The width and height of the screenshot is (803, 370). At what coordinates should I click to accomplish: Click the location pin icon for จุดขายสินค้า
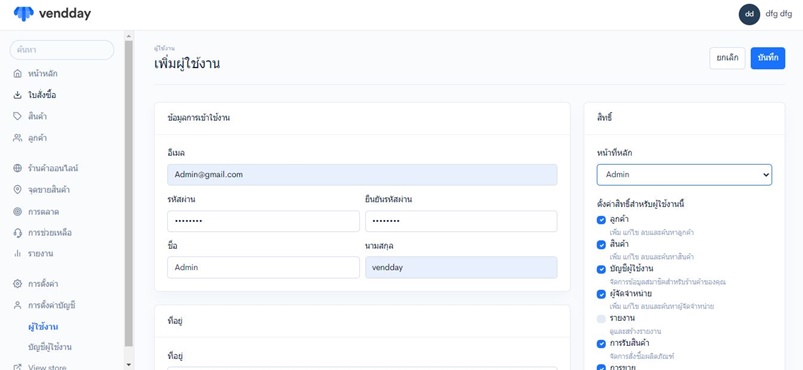click(x=17, y=190)
